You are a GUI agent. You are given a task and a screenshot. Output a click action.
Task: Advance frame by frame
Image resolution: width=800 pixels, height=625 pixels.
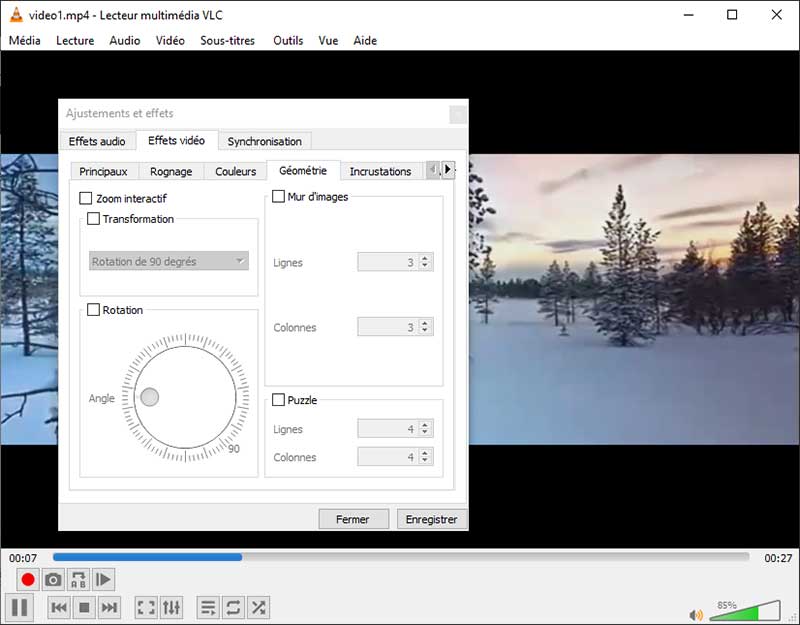pyautogui.click(x=106, y=579)
